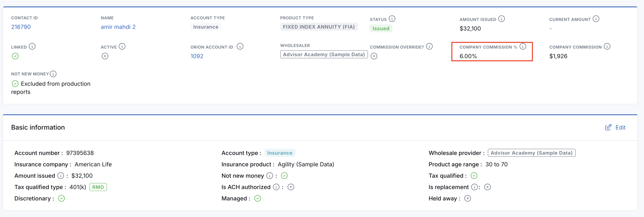The height and width of the screenshot is (217, 644).
Task: Click info icon beside Amount issued in Basic information
Action: pos(61,176)
